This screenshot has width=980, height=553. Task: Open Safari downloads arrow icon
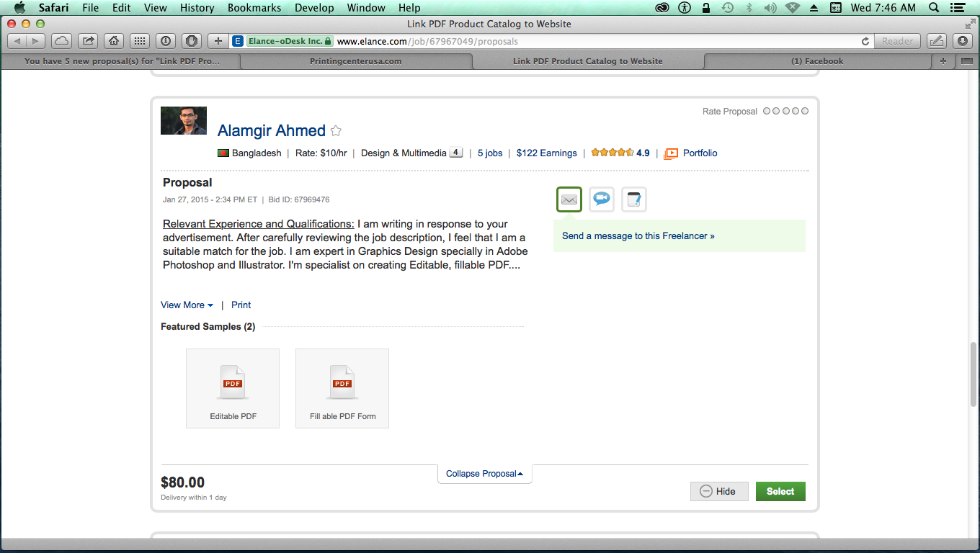(963, 41)
